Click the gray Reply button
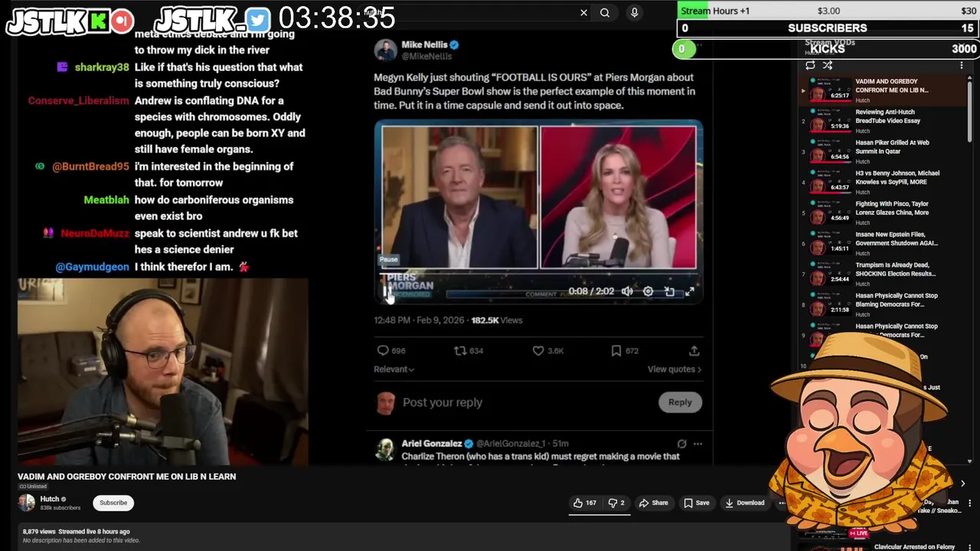 click(x=680, y=403)
